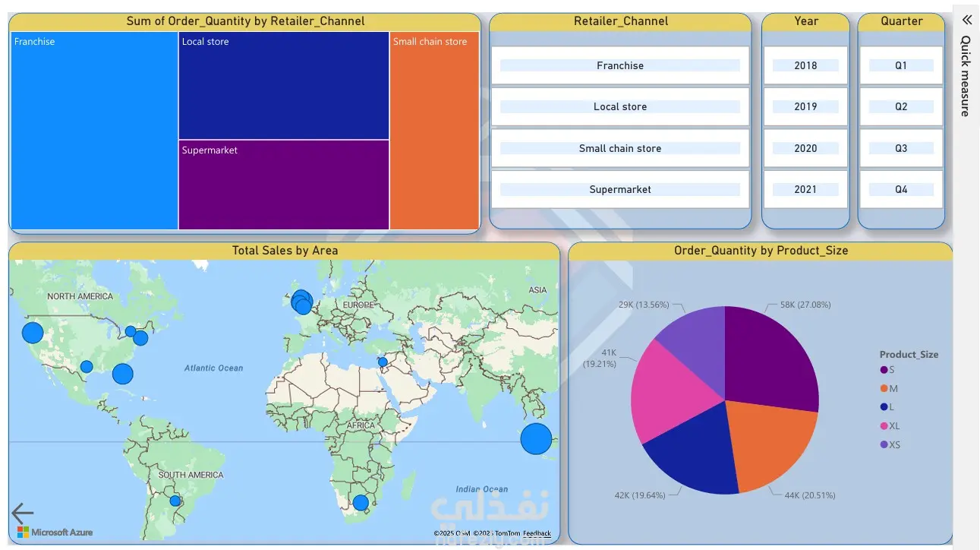Select quarter Q1 in slicer
This screenshot has width=980, height=550.
point(901,65)
